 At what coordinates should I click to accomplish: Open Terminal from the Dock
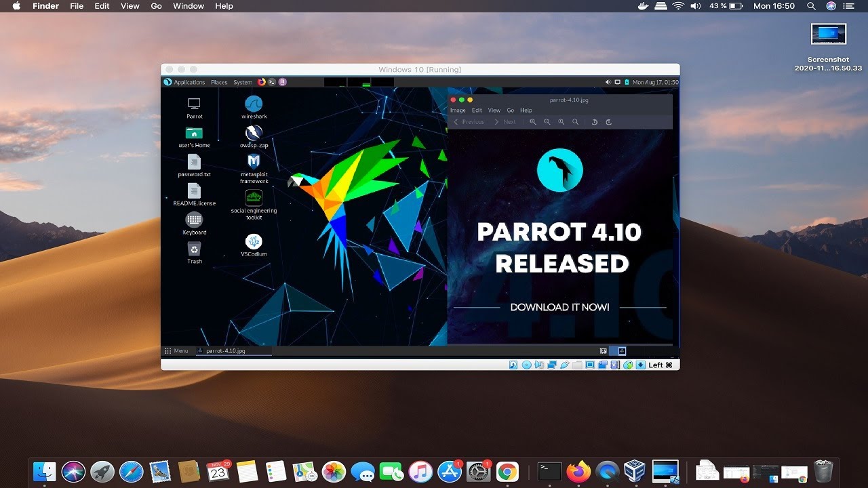pyautogui.click(x=549, y=471)
